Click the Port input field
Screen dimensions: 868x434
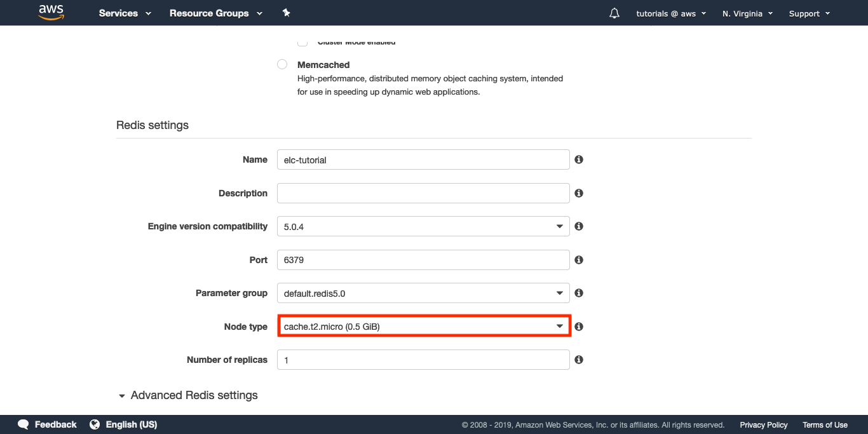[423, 260]
